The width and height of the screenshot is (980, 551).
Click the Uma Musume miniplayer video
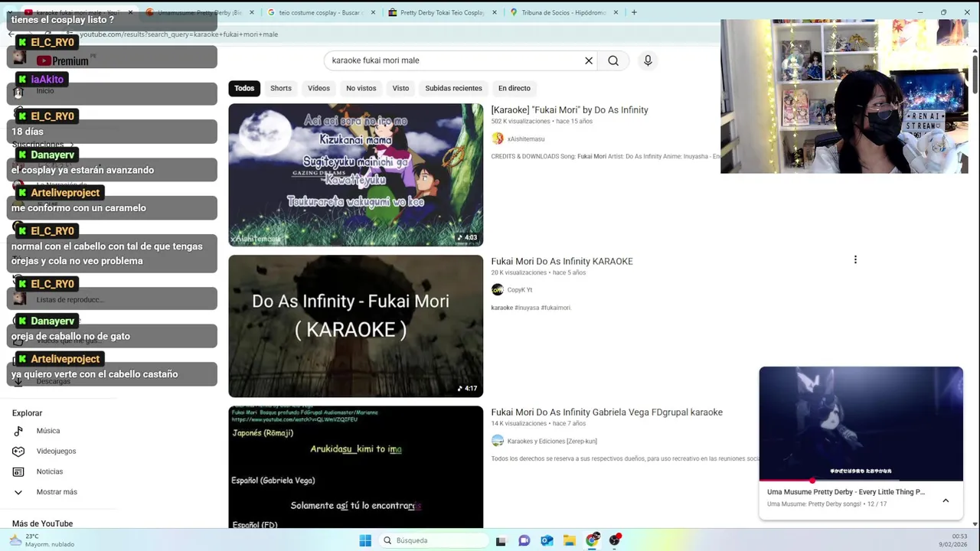tap(861, 423)
